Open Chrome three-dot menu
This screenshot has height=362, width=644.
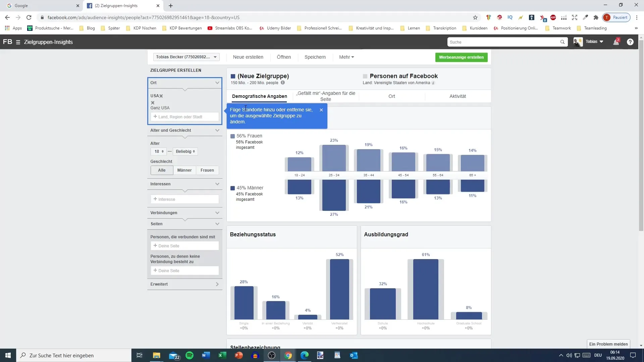[637, 17]
